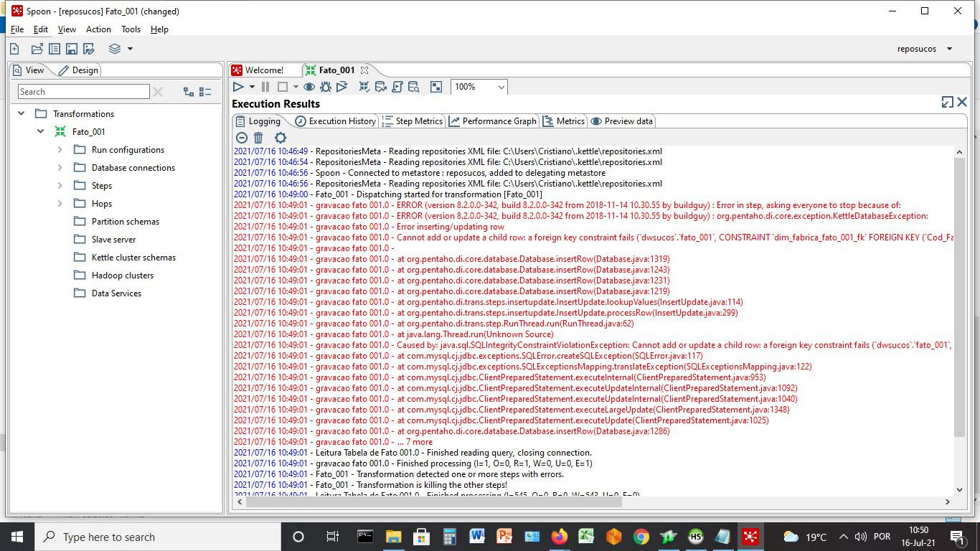Collapse the Fato_001 tree node
980x551 pixels.
(41, 131)
